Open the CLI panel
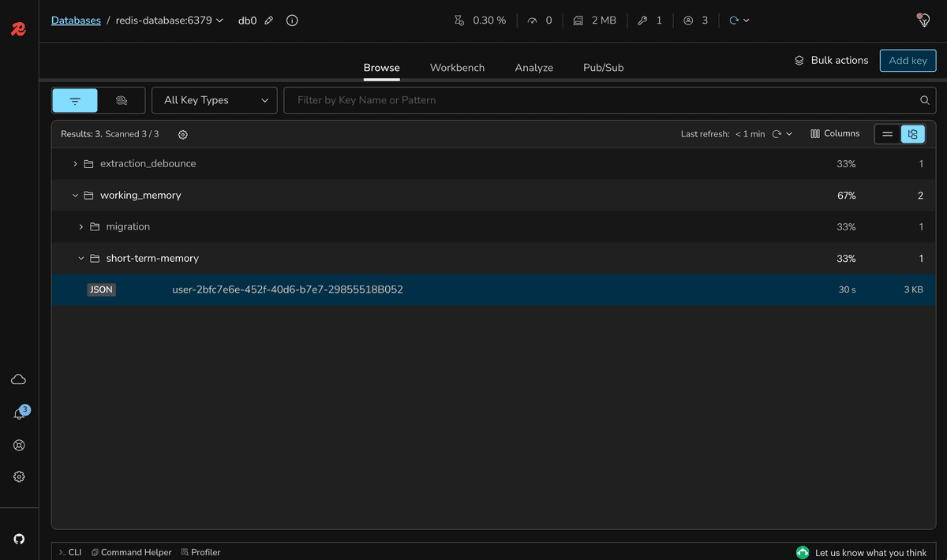The image size is (947, 560). click(69, 551)
